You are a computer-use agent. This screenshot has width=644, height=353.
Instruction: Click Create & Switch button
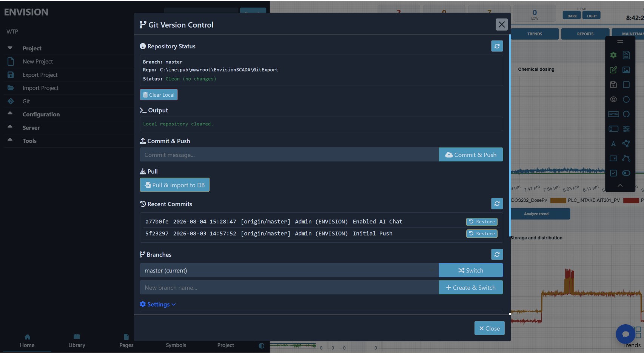coord(471,288)
